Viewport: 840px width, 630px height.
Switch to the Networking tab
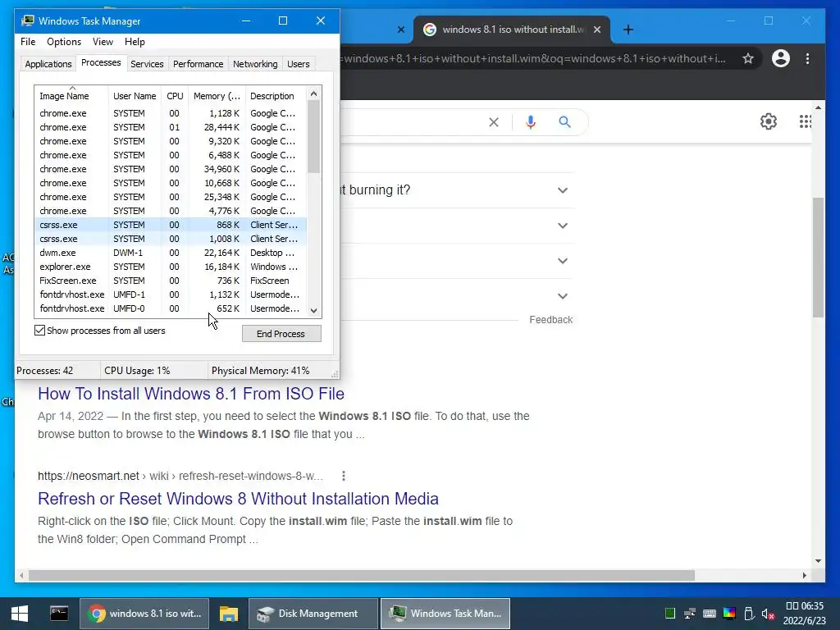pyautogui.click(x=255, y=64)
